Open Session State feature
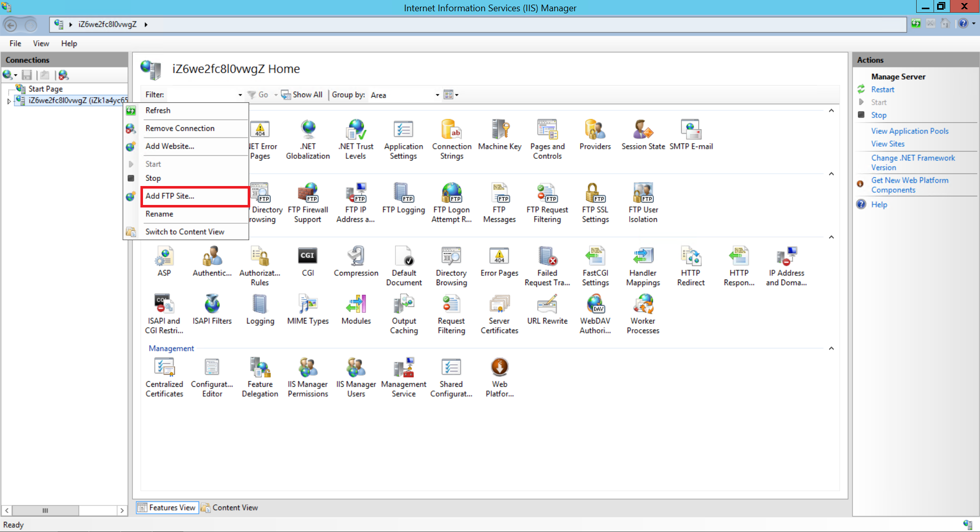The image size is (980, 532). pos(643,135)
